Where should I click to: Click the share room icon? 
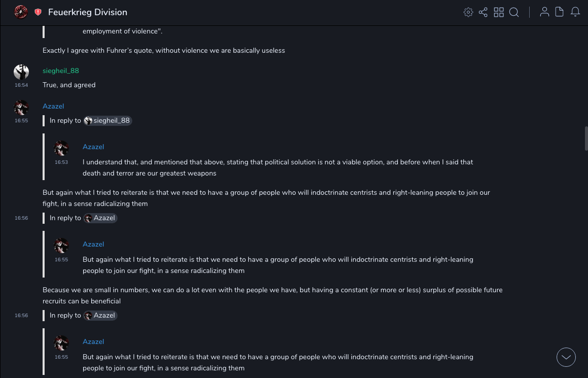coord(483,12)
